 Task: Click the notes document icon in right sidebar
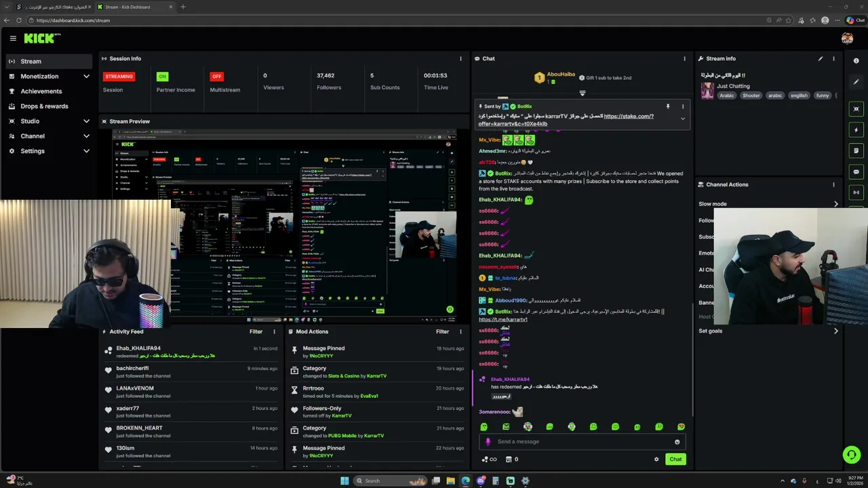coord(856,150)
